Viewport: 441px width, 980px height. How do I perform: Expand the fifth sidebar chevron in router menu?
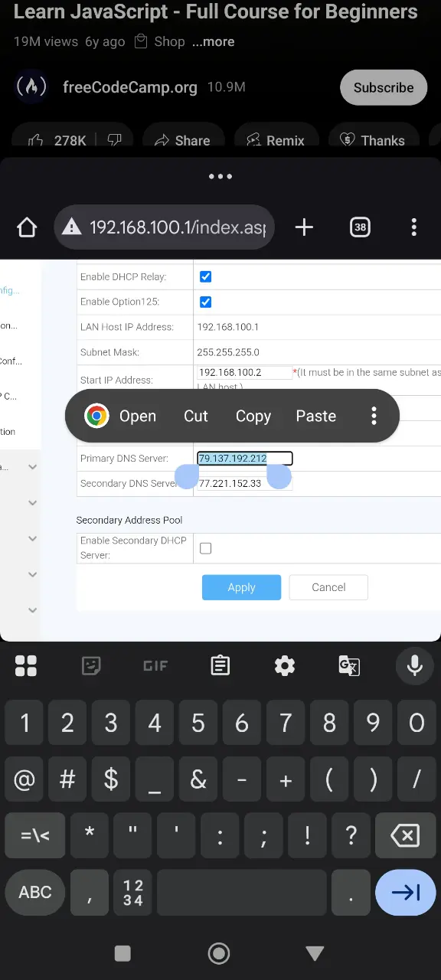tap(32, 610)
